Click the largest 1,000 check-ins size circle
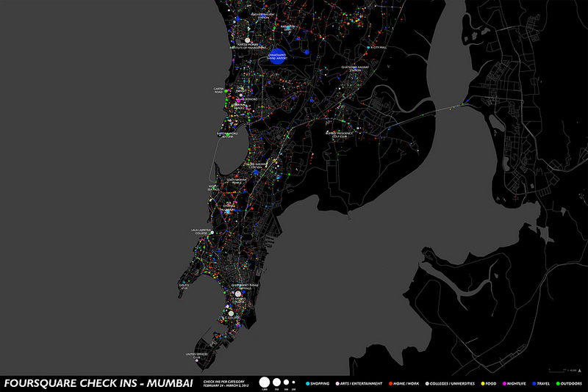 265,382
